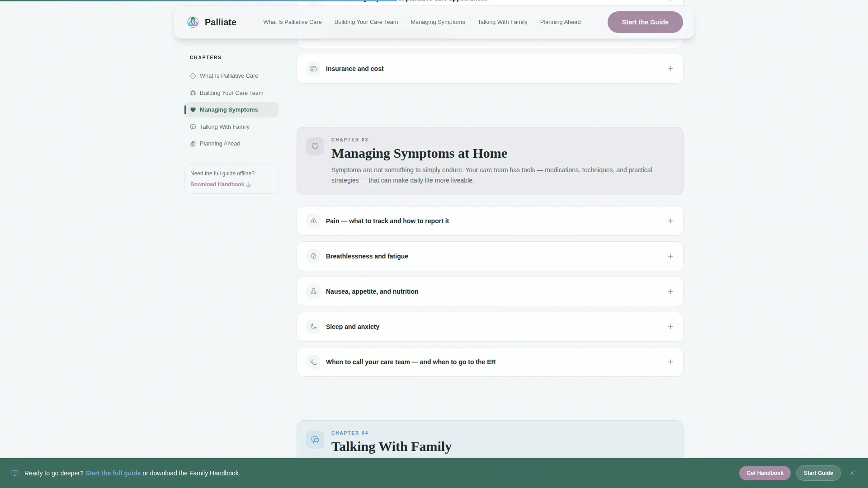Open Talking With Family in top nav
The height and width of the screenshot is (488, 868).
(x=502, y=22)
